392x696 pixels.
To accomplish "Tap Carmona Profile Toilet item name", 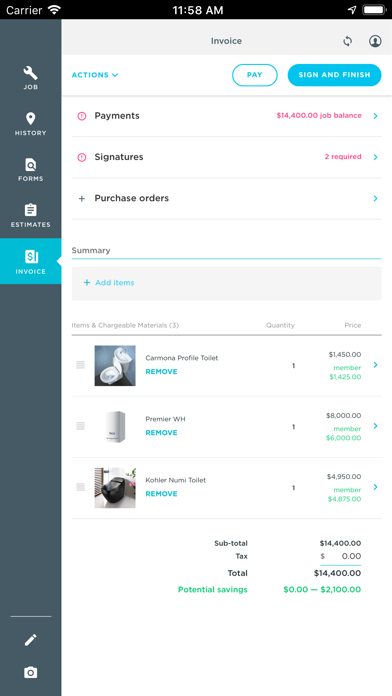I will click(x=182, y=358).
